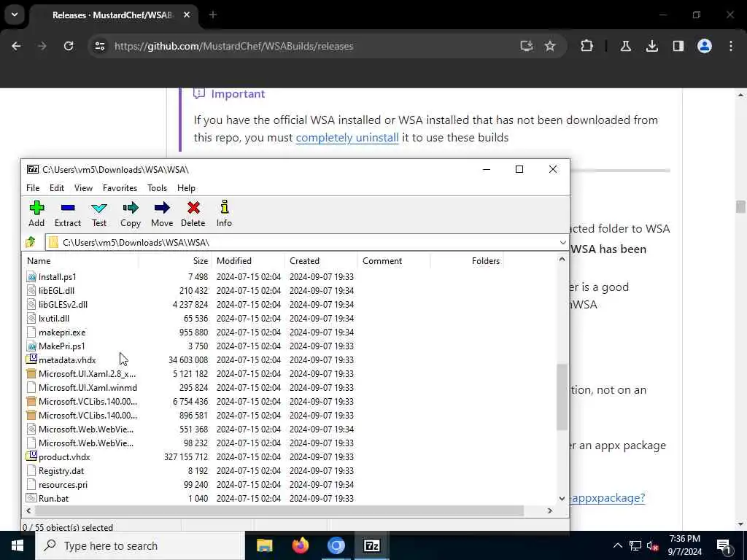Click scroll-down arrow of the file list

click(562, 499)
